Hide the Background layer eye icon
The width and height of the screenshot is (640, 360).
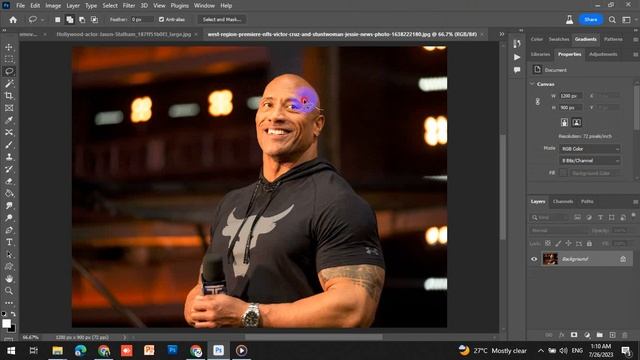point(534,259)
